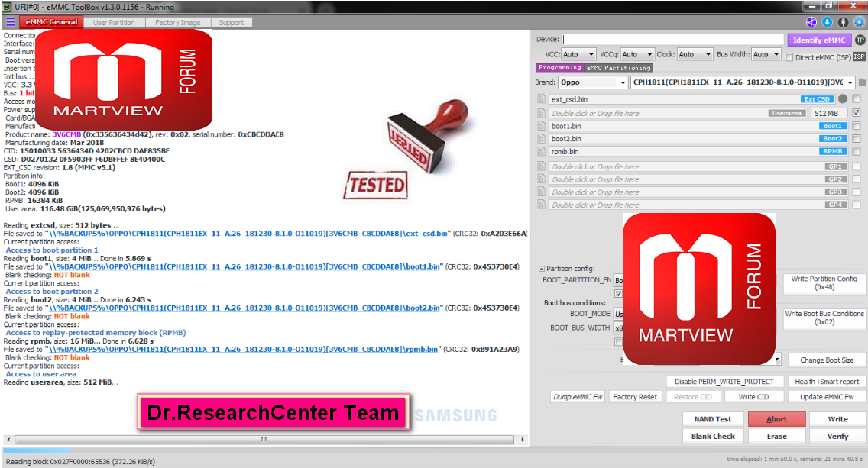
Task: Click the file icon on the GP4 row
Action: point(542,205)
